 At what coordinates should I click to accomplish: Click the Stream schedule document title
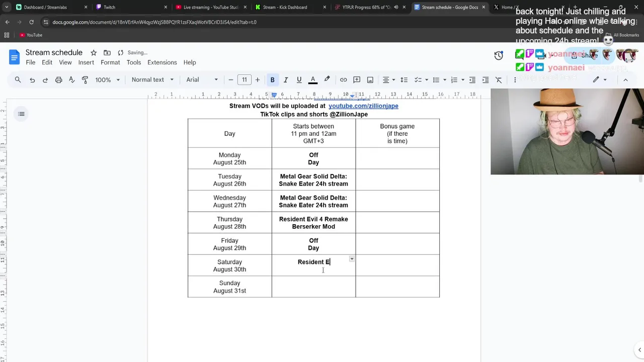[x=54, y=53]
